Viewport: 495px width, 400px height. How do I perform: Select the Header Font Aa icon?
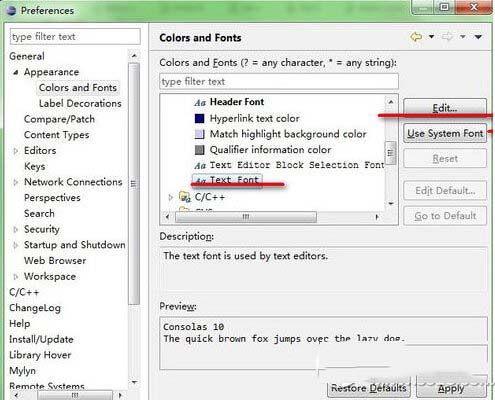(x=200, y=102)
